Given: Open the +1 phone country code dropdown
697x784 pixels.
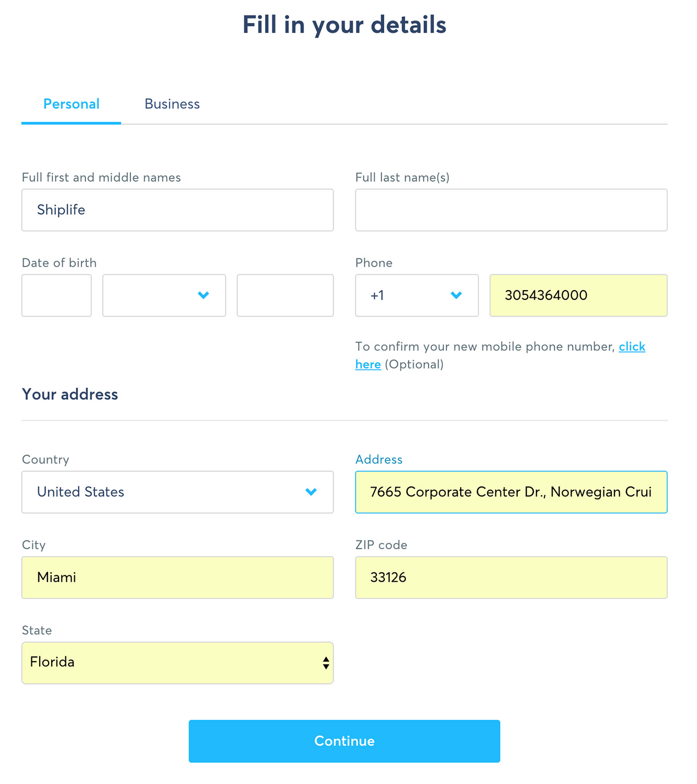Looking at the screenshot, I should coord(417,295).
